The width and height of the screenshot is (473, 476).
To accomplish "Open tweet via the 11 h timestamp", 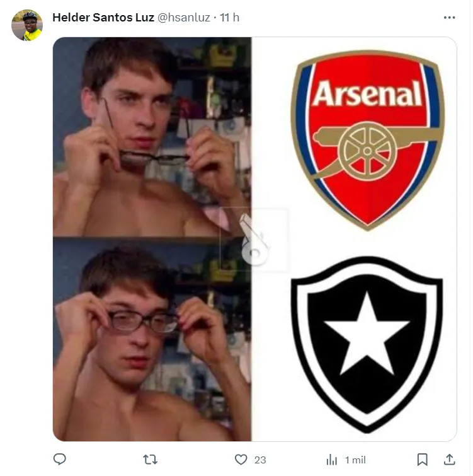I will tap(229, 18).
